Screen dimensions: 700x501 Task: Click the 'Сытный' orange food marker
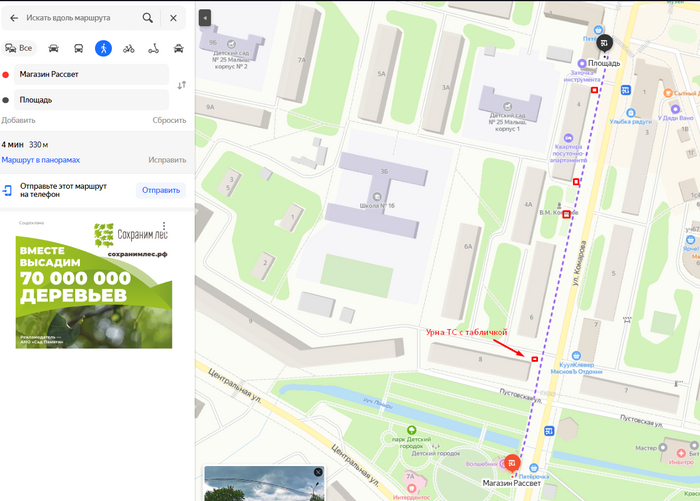(x=668, y=93)
